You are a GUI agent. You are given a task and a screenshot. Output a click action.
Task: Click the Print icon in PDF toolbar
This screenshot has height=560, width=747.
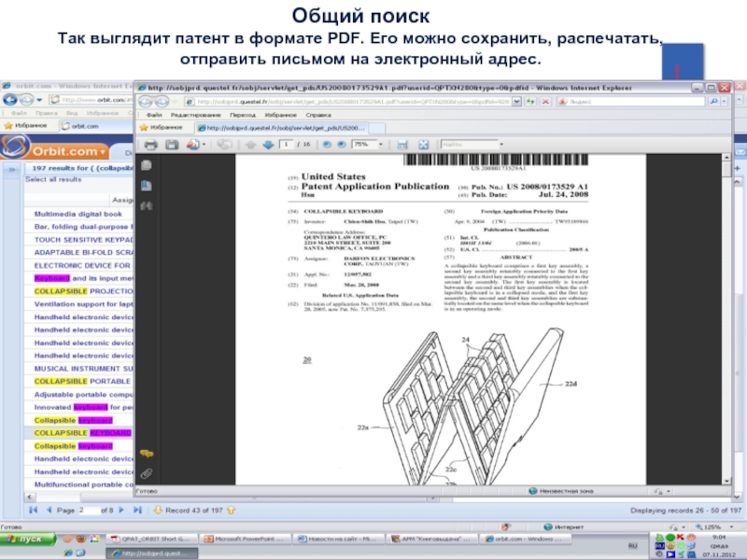click(x=149, y=146)
